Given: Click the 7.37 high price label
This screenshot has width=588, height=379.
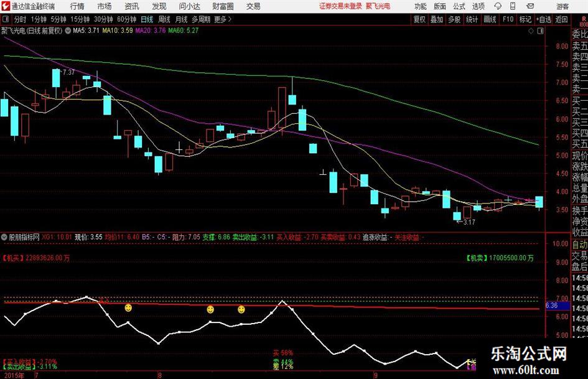Looking at the screenshot, I should tap(68, 72).
